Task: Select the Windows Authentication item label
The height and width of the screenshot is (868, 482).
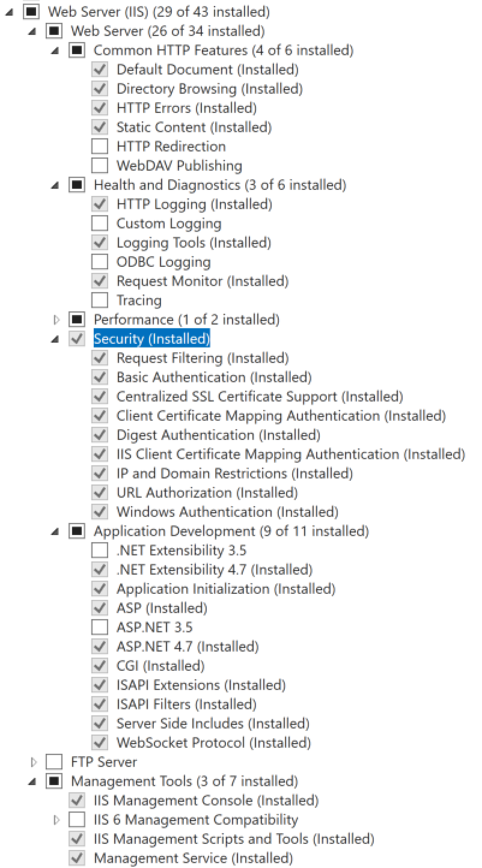Action: pos(227,512)
